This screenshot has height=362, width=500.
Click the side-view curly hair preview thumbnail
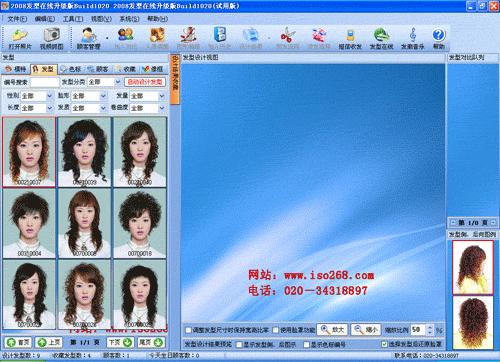point(473,268)
